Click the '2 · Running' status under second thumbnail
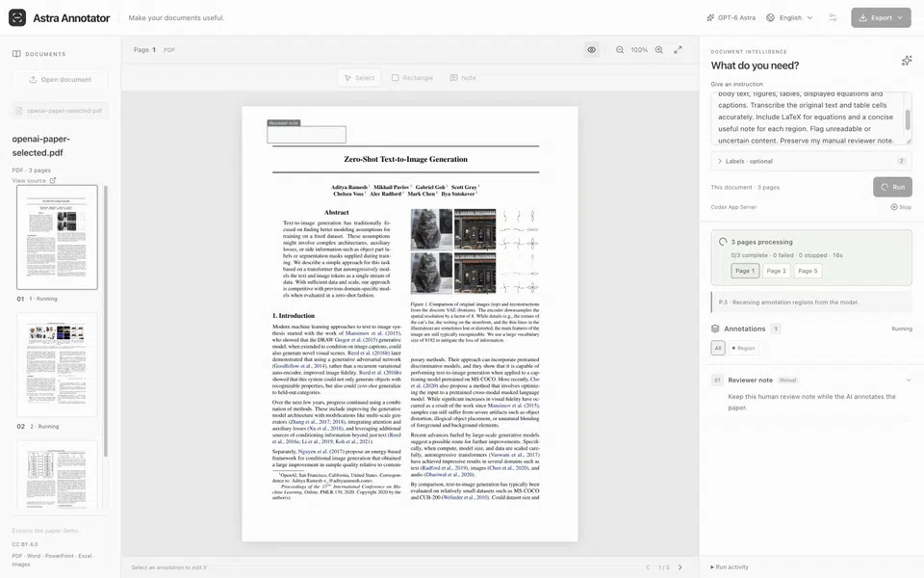 pyautogui.click(x=44, y=426)
